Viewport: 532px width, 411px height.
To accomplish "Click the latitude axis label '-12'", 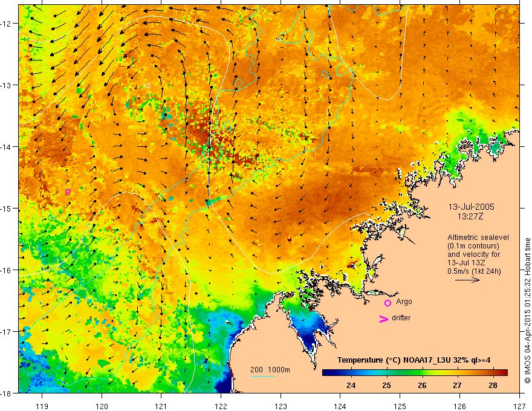I will (x=6, y=24).
